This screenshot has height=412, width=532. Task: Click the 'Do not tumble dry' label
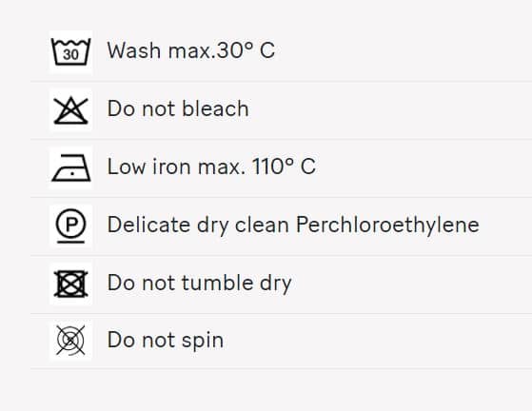199,283
